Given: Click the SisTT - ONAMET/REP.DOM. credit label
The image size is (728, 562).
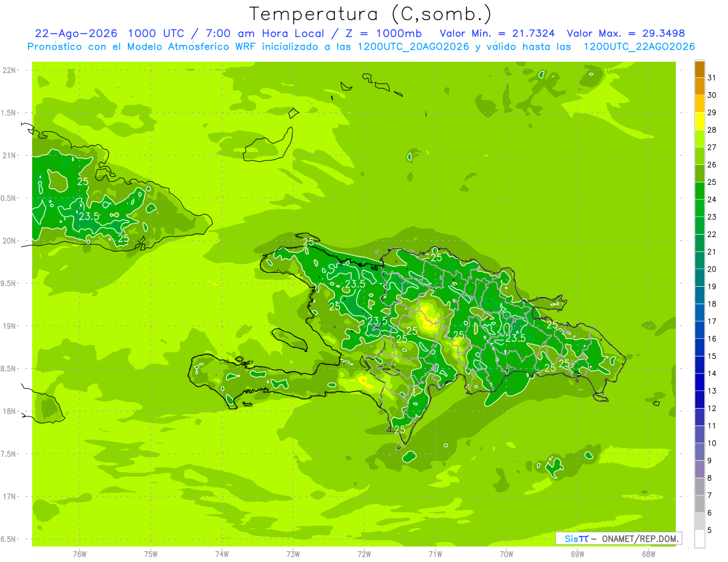Looking at the screenshot, I should [x=619, y=538].
